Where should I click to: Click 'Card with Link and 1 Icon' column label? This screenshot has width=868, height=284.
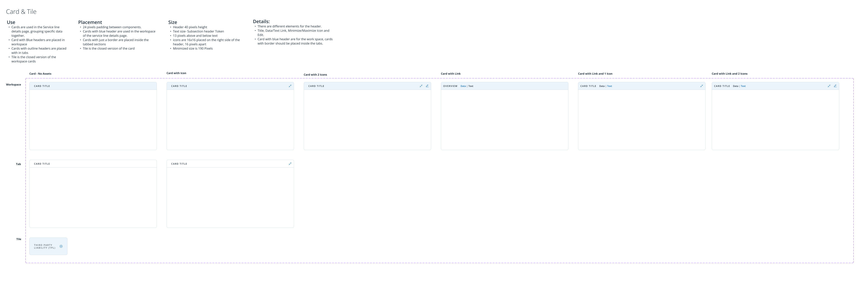595,74
